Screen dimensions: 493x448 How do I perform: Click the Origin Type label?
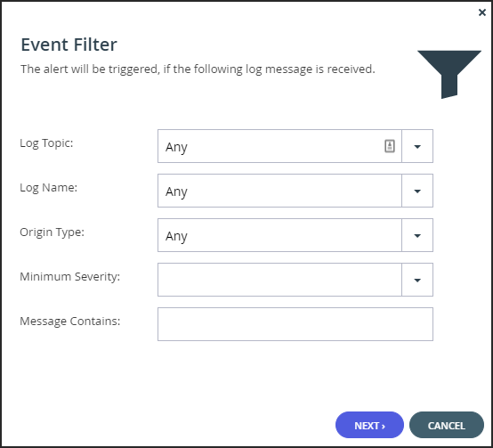[x=52, y=232]
